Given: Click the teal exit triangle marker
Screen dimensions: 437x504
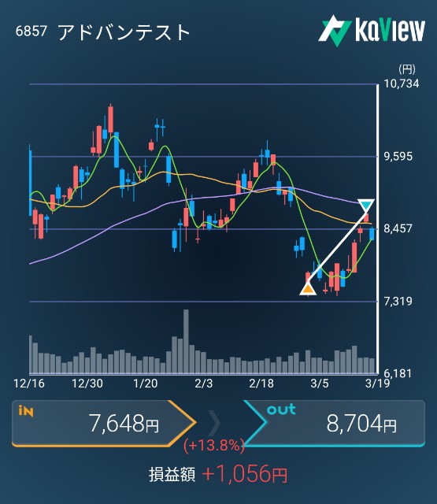Looking at the screenshot, I should pos(366,205).
